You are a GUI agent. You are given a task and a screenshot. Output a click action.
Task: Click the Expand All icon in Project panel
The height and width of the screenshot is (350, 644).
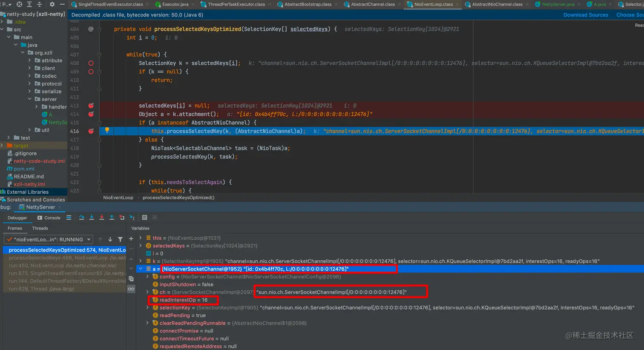[29, 4]
